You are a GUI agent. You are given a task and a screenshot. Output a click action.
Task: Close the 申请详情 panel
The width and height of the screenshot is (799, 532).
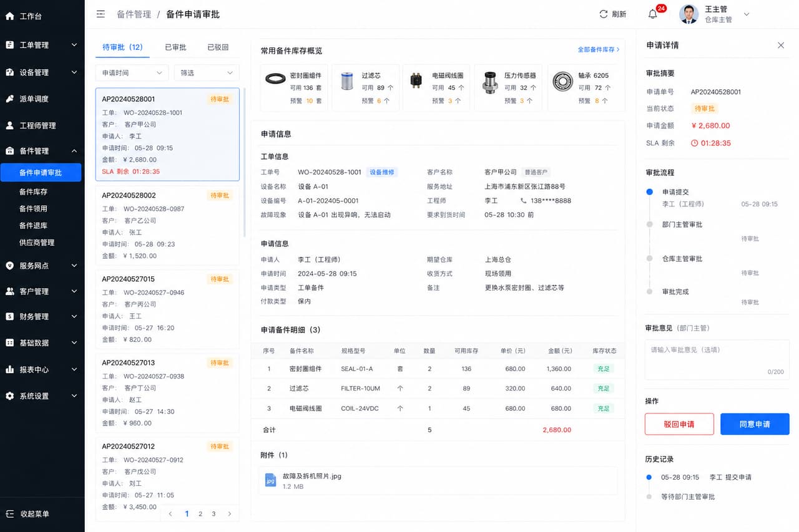(x=781, y=45)
